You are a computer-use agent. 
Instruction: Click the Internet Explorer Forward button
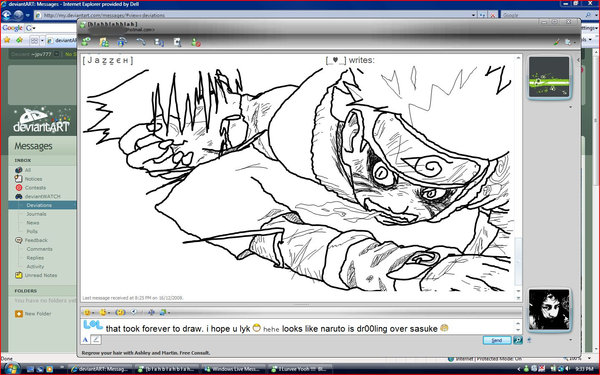[18, 15]
